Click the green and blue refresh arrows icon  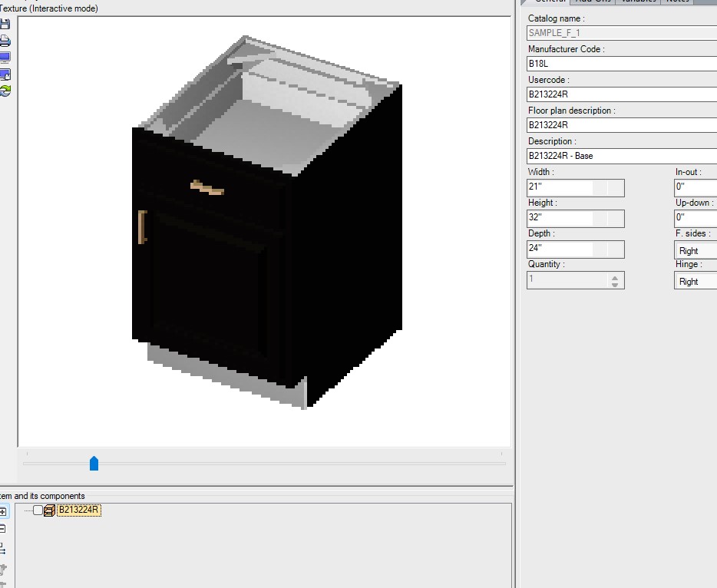tap(5, 91)
